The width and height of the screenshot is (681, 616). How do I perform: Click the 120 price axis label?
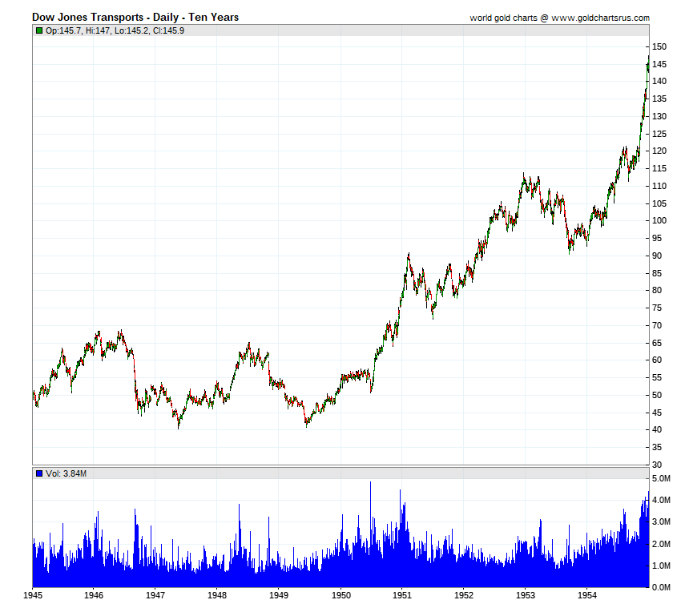pyautogui.click(x=659, y=151)
